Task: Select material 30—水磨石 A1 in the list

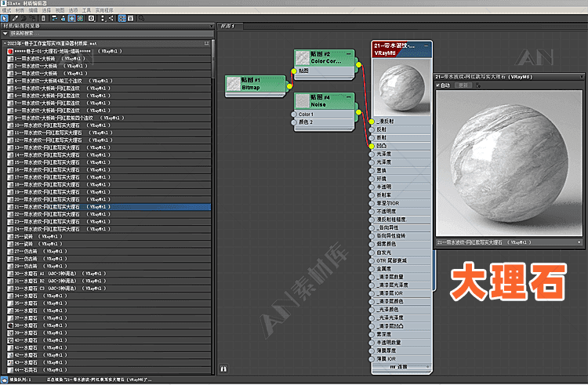Action: tap(55, 272)
